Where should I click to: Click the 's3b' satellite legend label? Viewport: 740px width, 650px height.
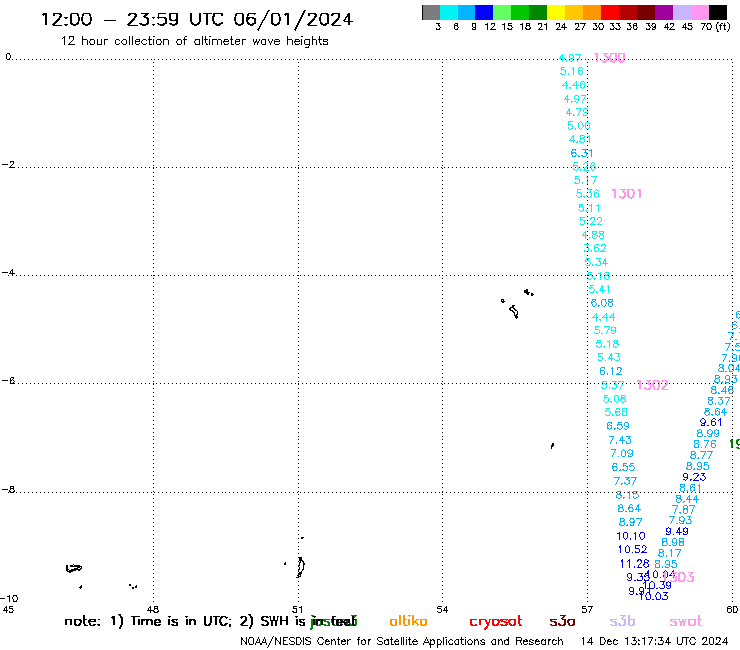click(622, 621)
